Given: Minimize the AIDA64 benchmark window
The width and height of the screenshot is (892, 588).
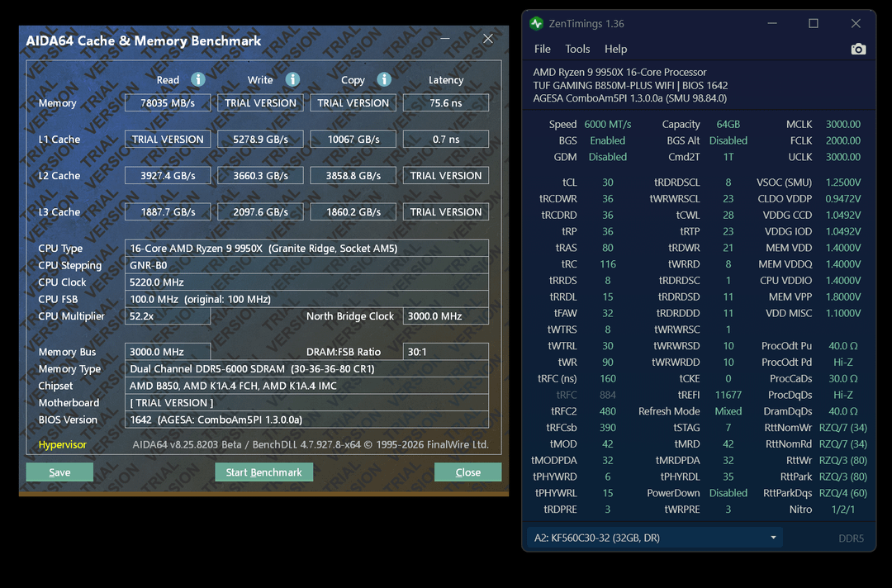Looking at the screenshot, I should pyautogui.click(x=446, y=39).
